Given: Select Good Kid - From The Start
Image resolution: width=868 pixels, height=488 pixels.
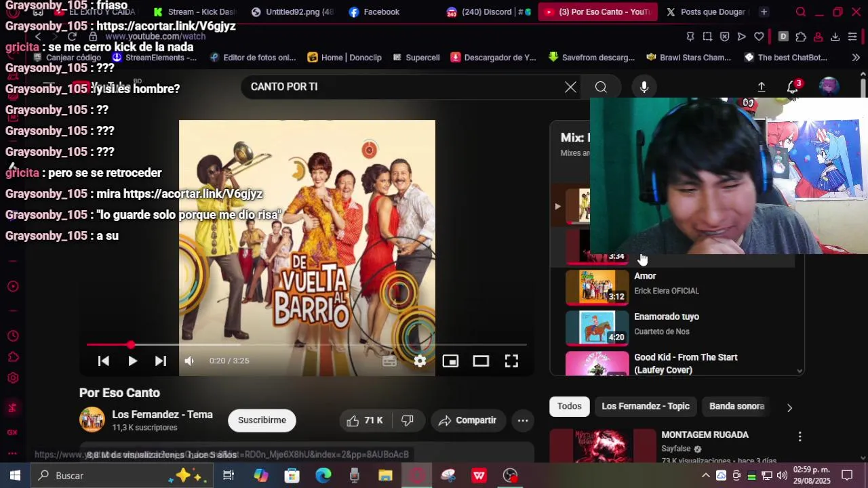Looking at the screenshot, I should (678, 363).
